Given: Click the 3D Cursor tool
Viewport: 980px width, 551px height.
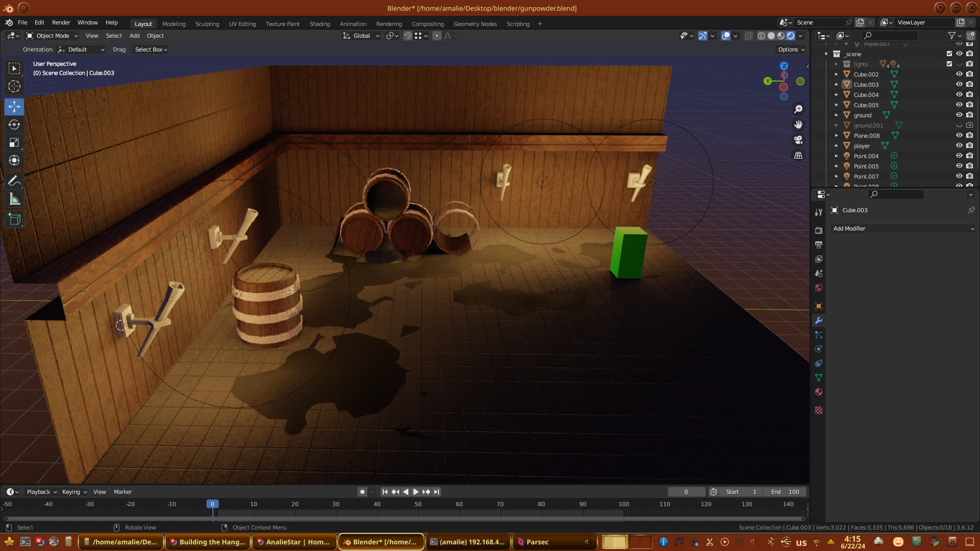Looking at the screenshot, I should 14,86.
